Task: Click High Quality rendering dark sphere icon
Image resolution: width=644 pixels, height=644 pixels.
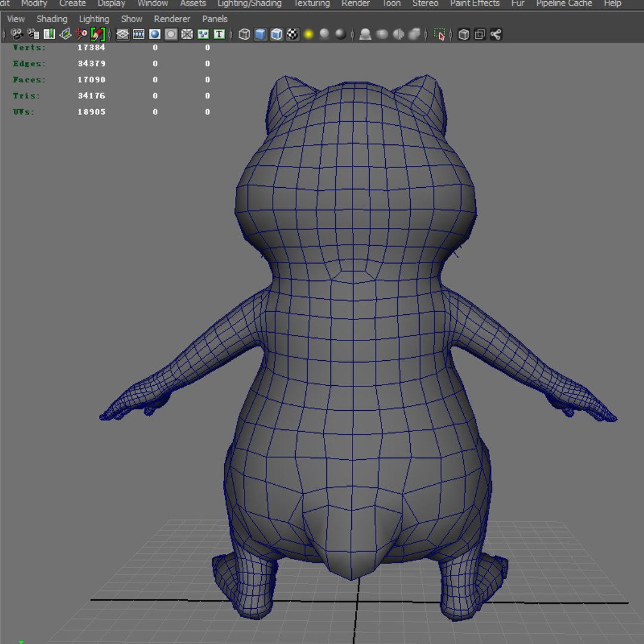Action: 340,34
